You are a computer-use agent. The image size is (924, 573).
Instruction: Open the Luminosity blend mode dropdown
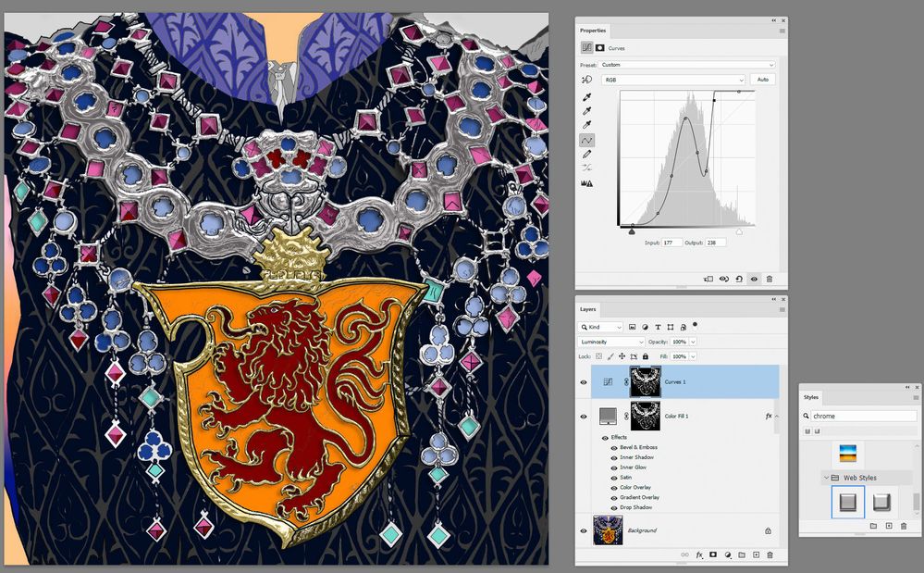(611, 342)
